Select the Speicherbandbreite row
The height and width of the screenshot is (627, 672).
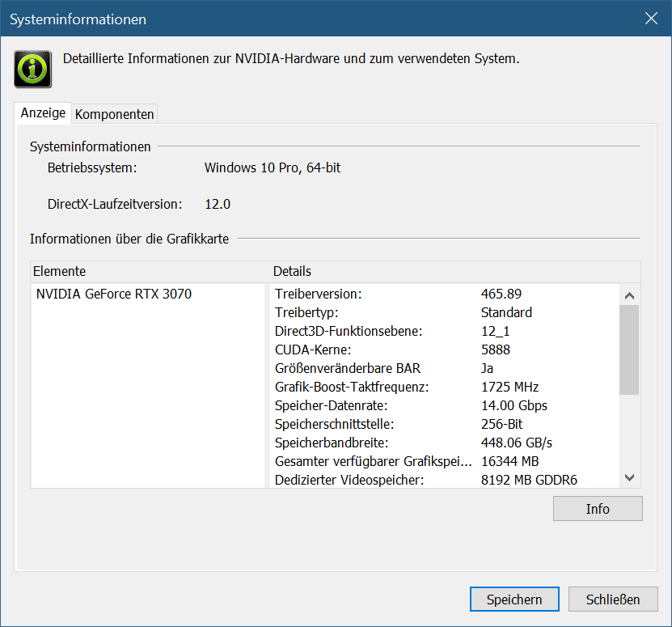pyautogui.click(x=445, y=443)
